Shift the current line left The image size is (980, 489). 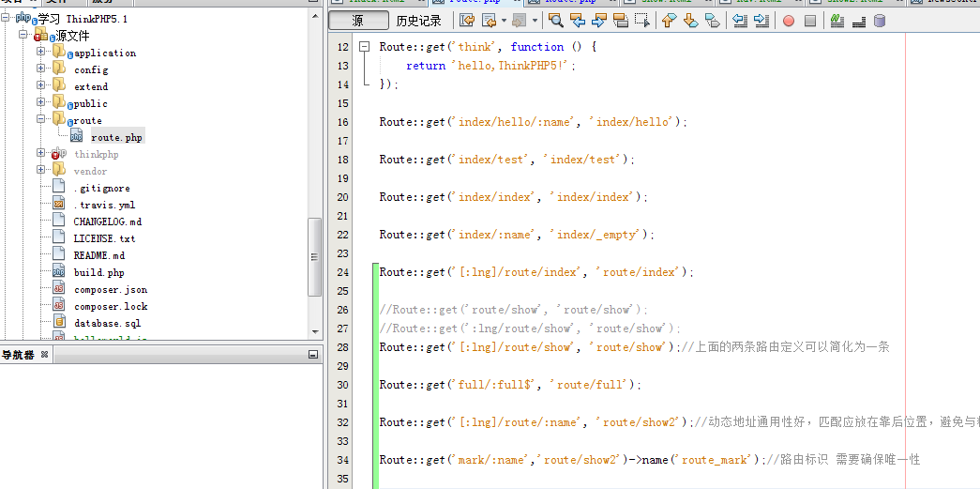(739, 21)
